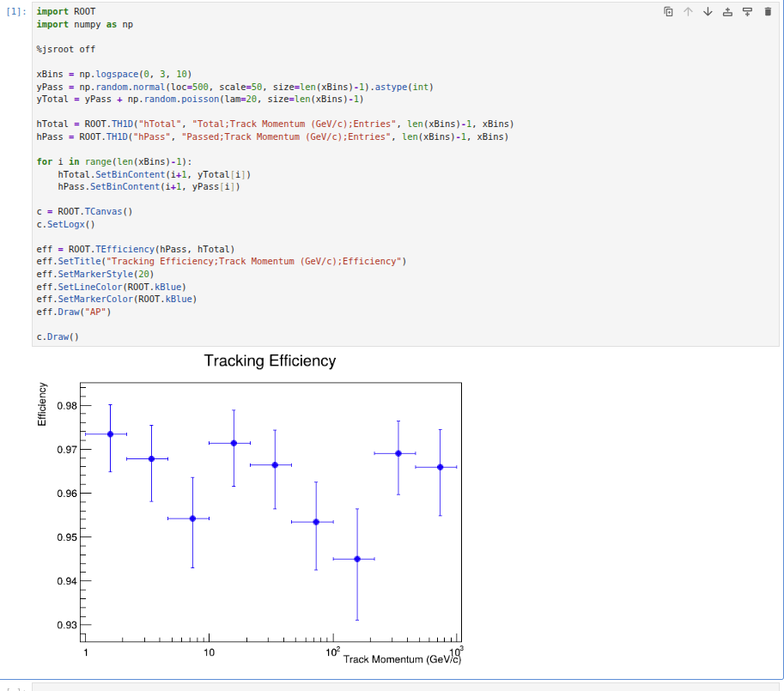The width and height of the screenshot is (784, 691).
Task: Click the 'Tracking Efficiency' plot title
Action: pyautogui.click(x=270, y=361)
